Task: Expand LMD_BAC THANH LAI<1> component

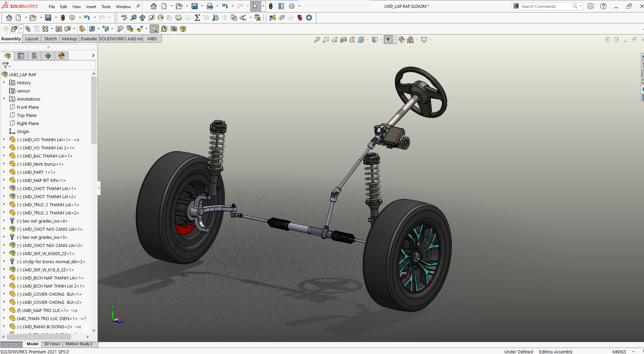Action: tap(4, 155)
